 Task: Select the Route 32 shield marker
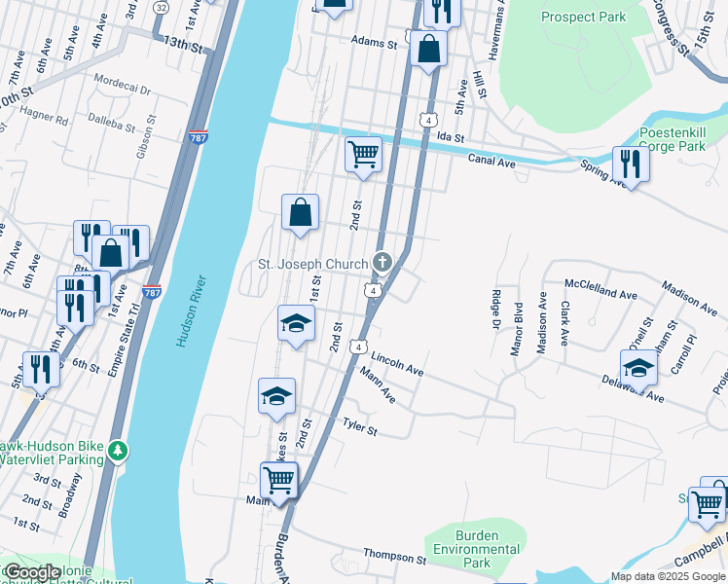click(162, 8)
